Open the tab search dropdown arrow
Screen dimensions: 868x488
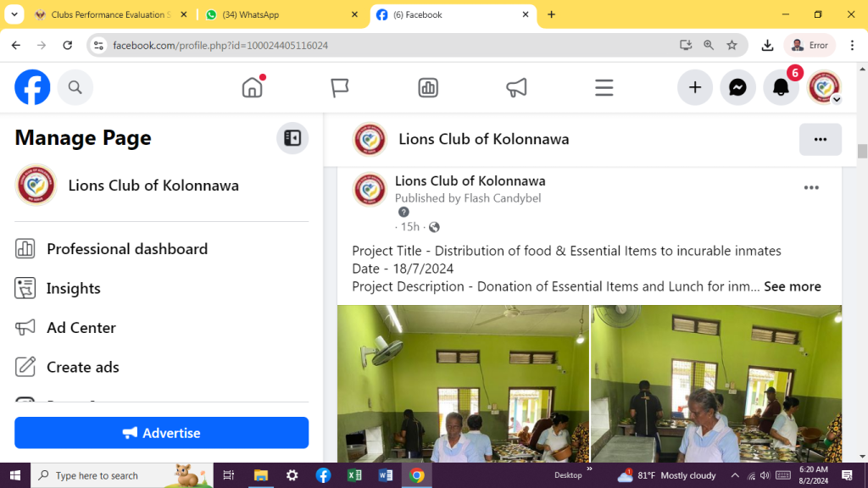[14, 14]
